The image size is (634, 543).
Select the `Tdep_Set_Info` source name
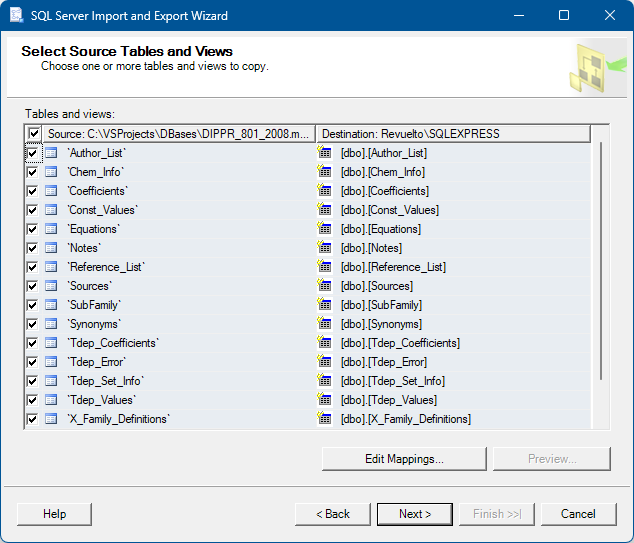(106, 381)
